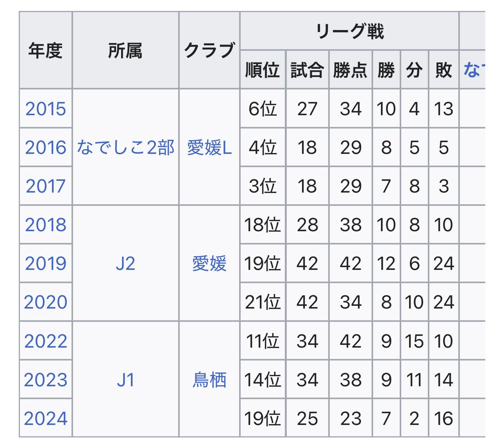The height and width of the screenshot is (448, 504).
Task: Open the 2024 season link
Action: click(46, 419)
